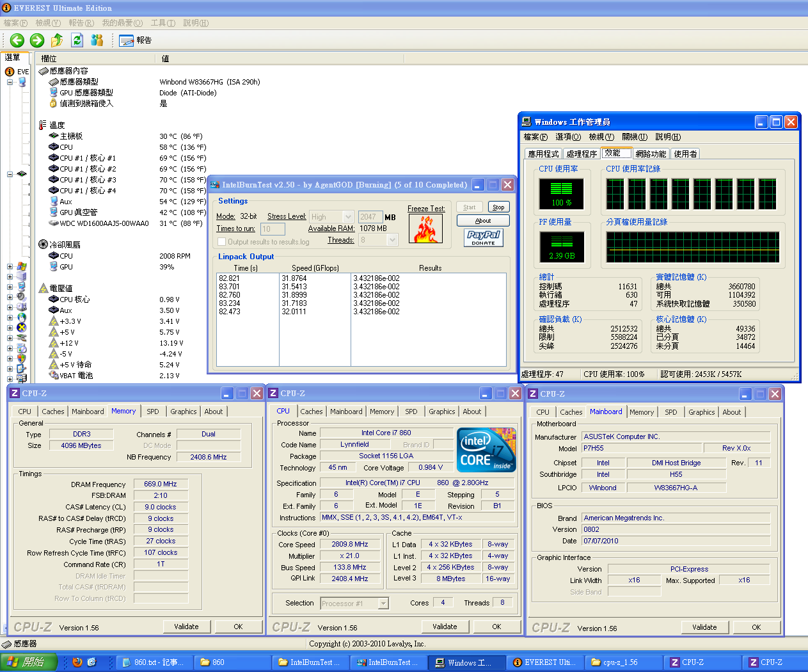This screenshot has width=808, height=672.
Task: Click the fan icon beside 冷卻風扇
Action: click(x=43, y=244)
